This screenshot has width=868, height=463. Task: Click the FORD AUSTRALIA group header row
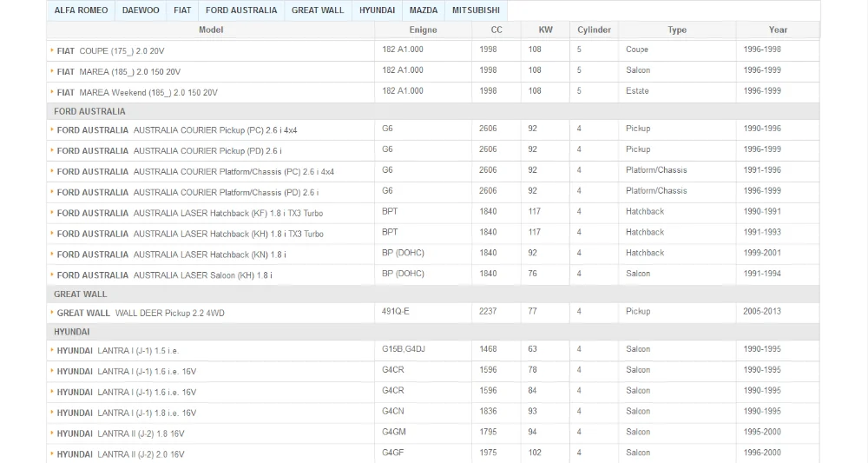pos(433,111)
